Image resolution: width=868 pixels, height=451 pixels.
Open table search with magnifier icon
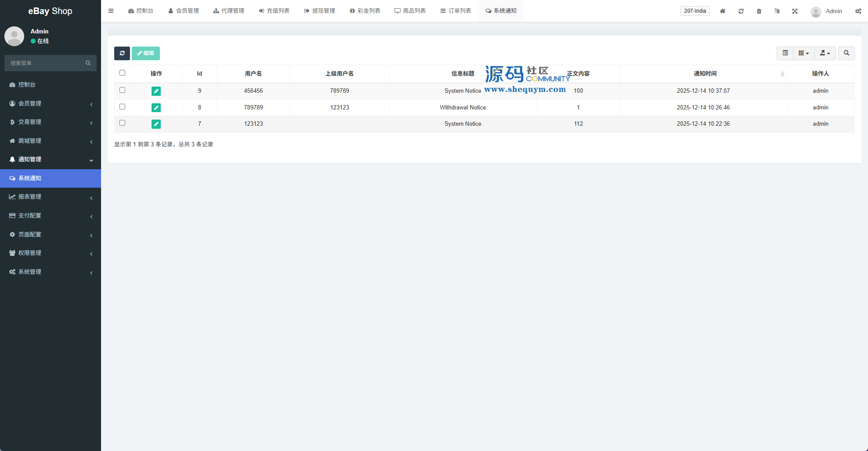pyautogui.click(x=846, y=53)
